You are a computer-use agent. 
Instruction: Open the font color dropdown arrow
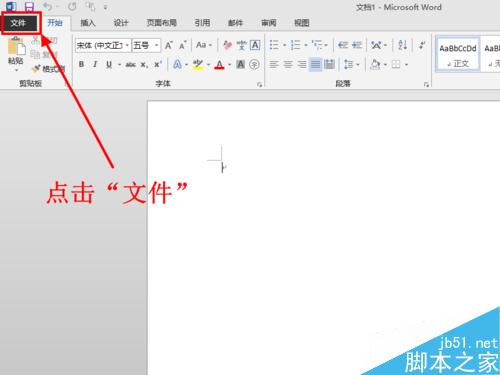point(230,65)
